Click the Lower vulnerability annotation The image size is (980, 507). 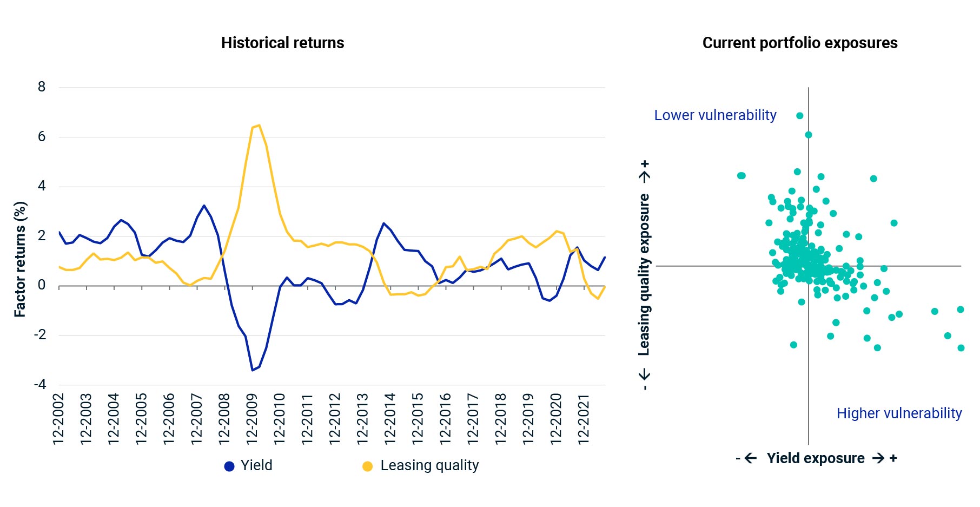tap(715, 115)
